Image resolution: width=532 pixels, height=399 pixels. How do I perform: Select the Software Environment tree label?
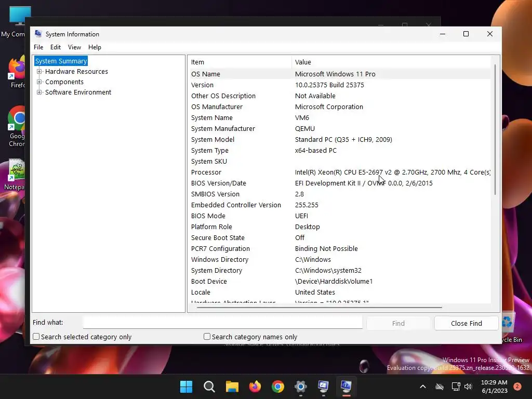78,92
